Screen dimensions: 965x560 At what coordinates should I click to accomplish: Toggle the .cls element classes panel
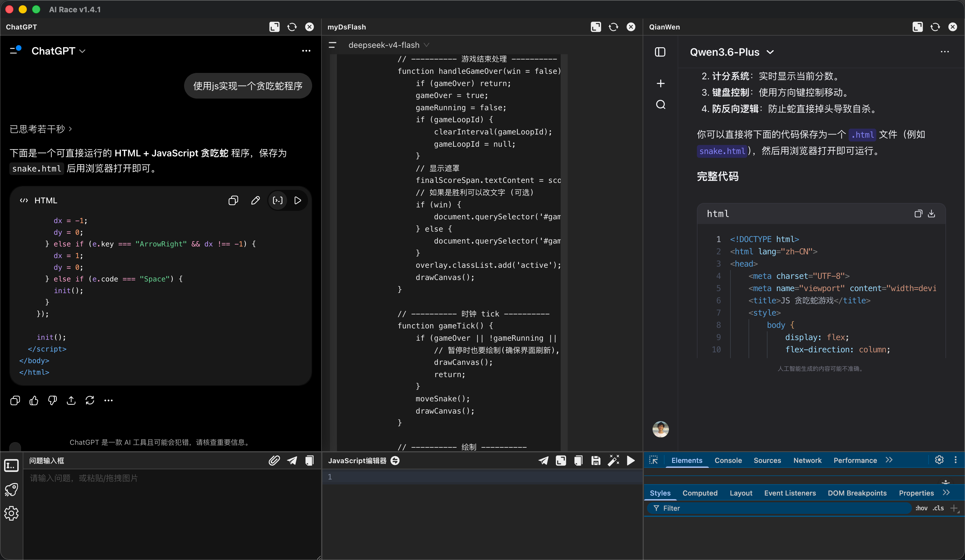938,508
